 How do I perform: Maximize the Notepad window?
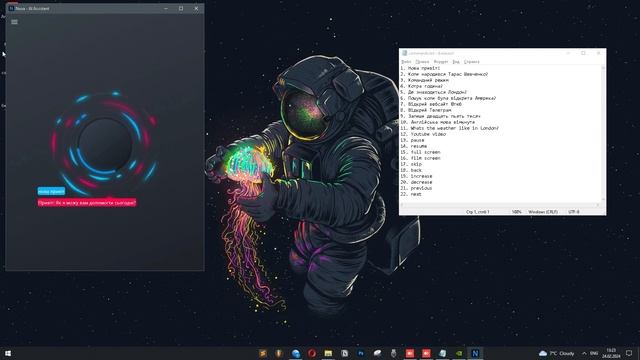583,53
